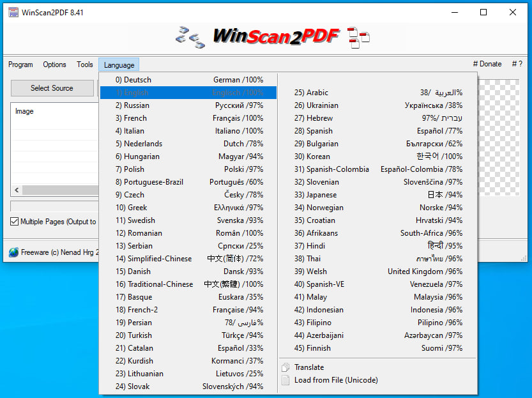The image size is (532, 398).
Task: Click the Select Source button
Action: tap(52, 88)
